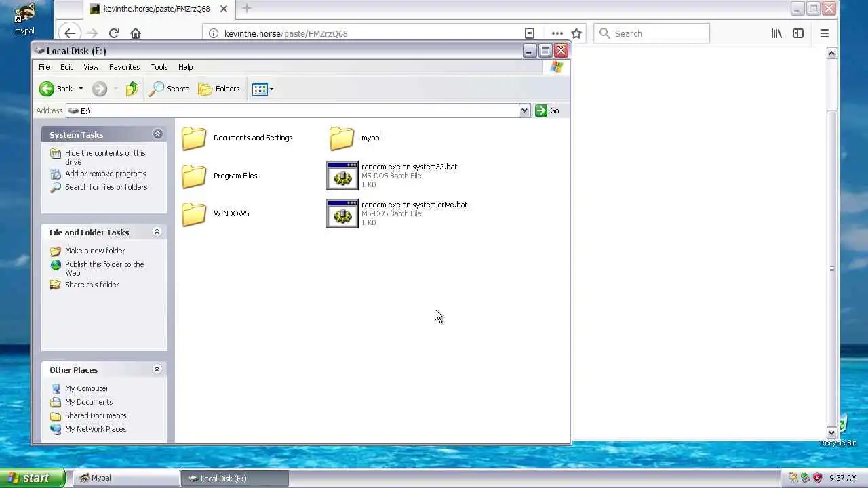Open the Help menu
868x488 pixels.
[186, 67]
